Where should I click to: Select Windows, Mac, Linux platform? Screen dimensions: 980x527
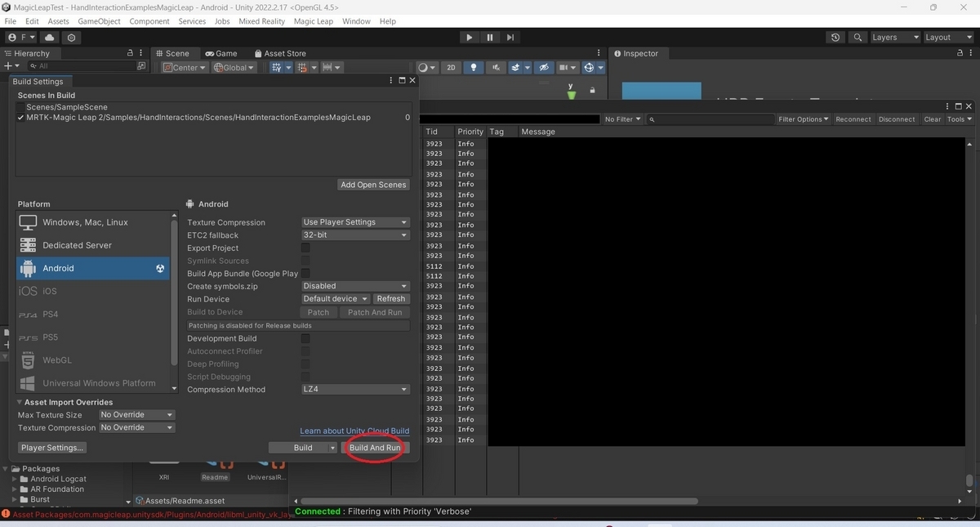click(93, 222)
